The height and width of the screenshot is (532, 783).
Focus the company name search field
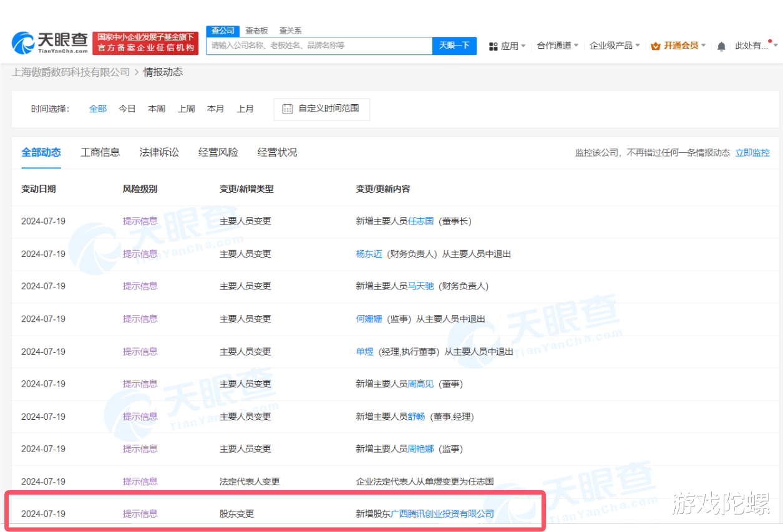[319, 46]
